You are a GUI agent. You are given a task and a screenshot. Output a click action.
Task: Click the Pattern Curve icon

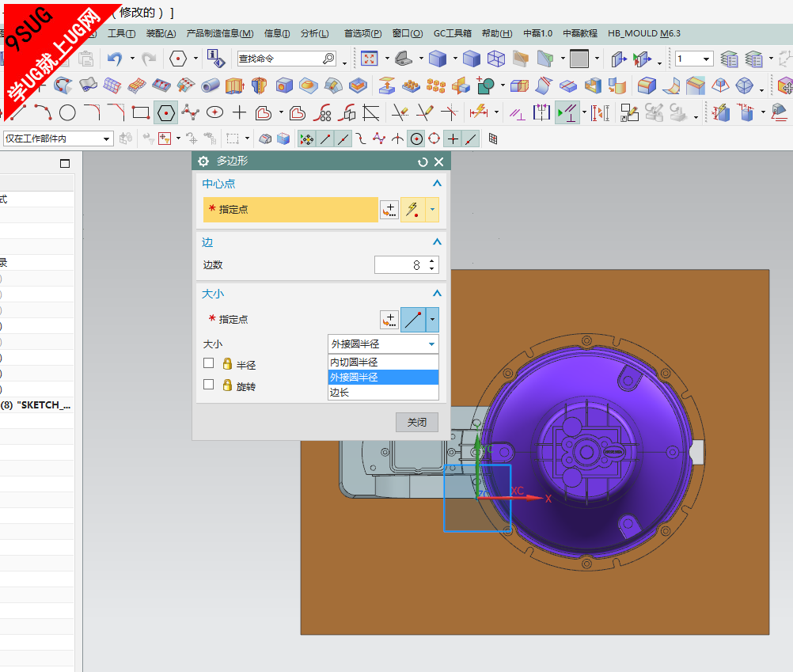coord(322,112)
